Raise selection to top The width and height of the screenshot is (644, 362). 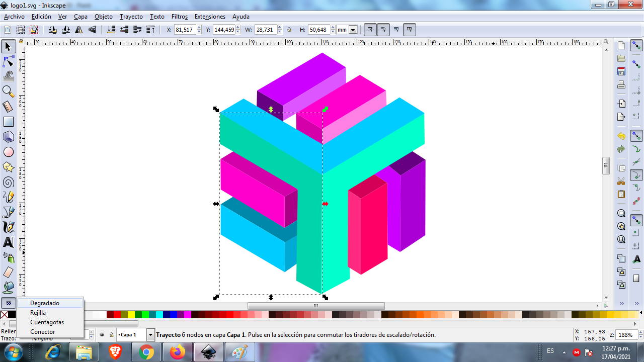[150, 30]
